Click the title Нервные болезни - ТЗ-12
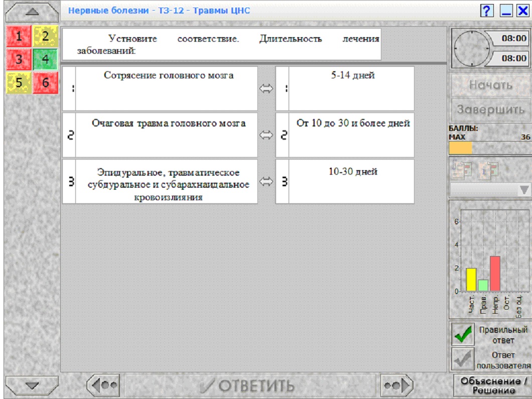Image resolution: width=532 pixels, height=399 pixels. (x=159, y=11)
